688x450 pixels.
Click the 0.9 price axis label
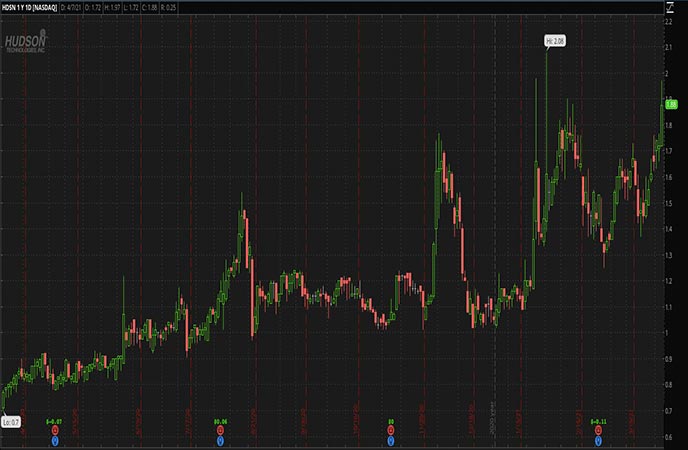pyautogui.click(x=669, y=359)
